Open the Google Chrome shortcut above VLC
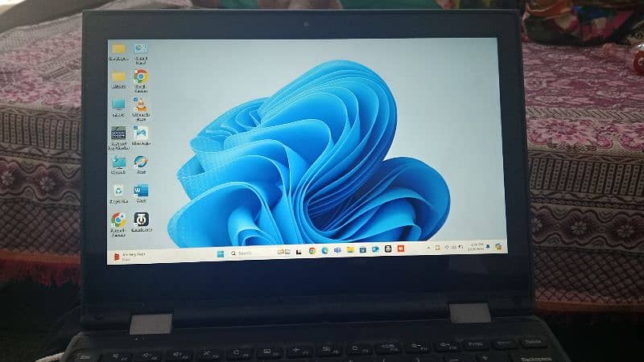Screen dimensions: 644x362 coord(140,79)
